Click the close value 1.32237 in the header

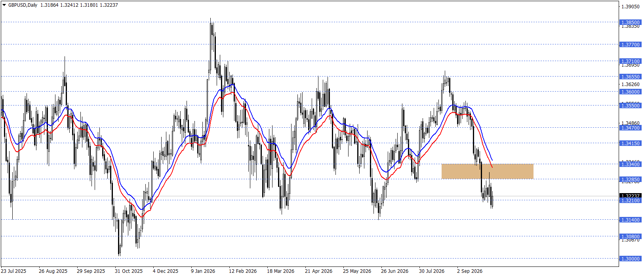pyautogui.click(x=109, y=5)
